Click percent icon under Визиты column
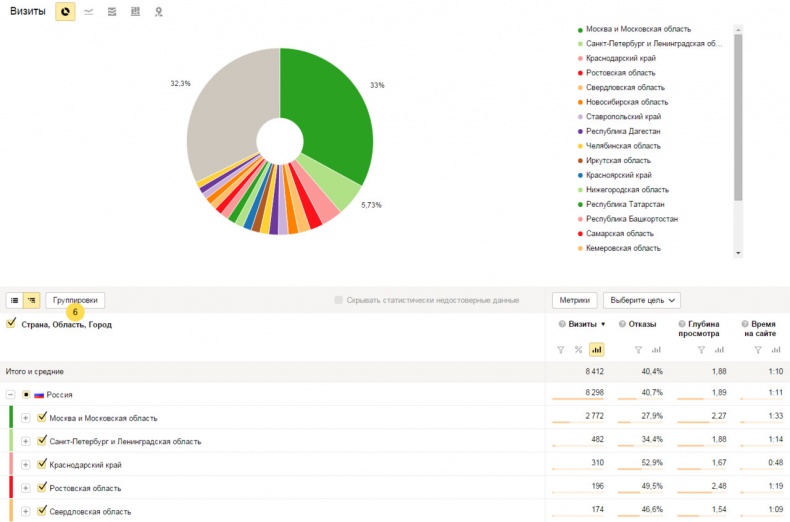This screenshot has height=522, width=790. coord(578,349)
